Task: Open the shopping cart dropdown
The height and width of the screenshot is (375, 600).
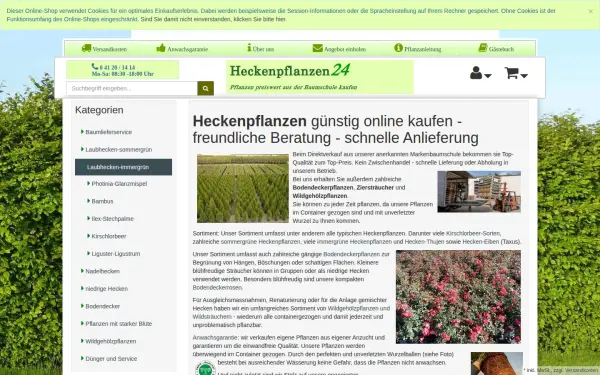Action: click(x=516, y=73)
